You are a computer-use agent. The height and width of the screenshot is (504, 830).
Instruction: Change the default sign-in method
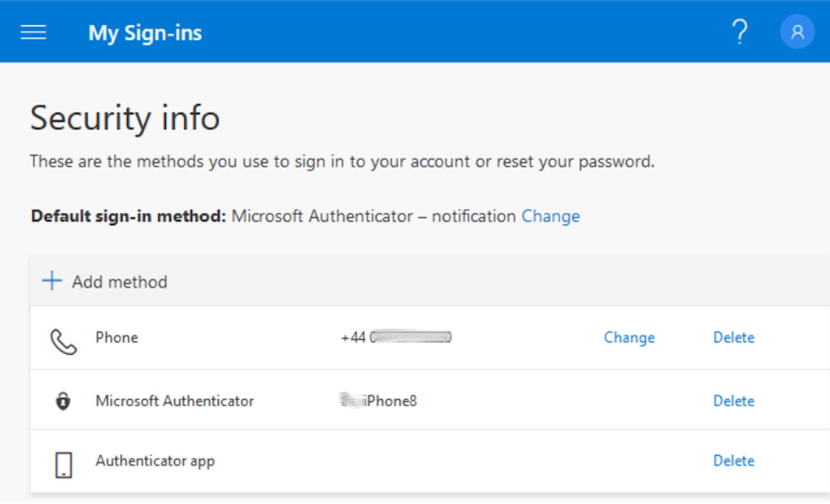(551, 216)
